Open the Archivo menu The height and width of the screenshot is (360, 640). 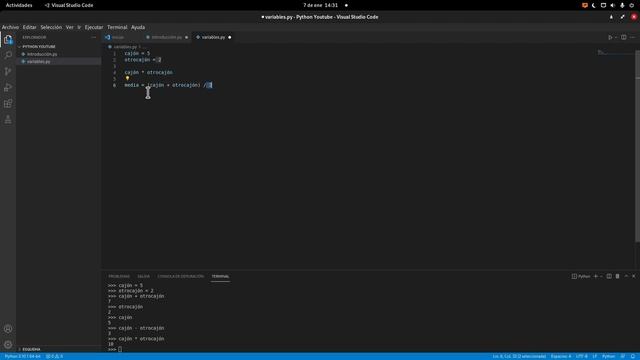pyautogui.click(x=10, y=27)
